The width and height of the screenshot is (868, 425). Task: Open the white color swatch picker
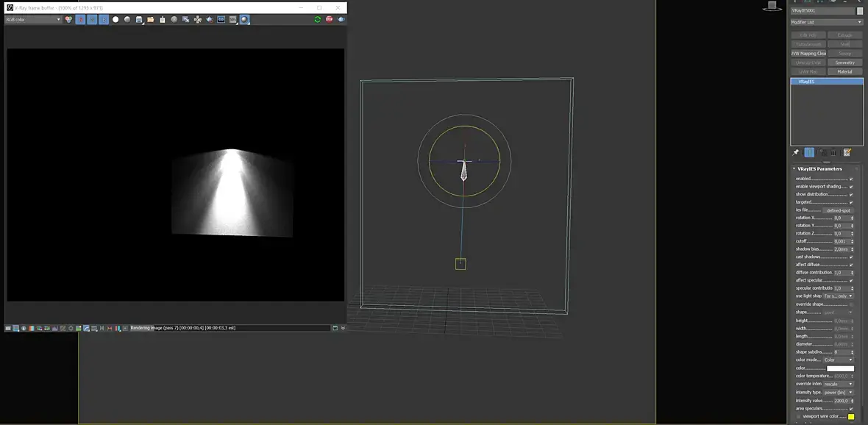click(x=840, y=368)
